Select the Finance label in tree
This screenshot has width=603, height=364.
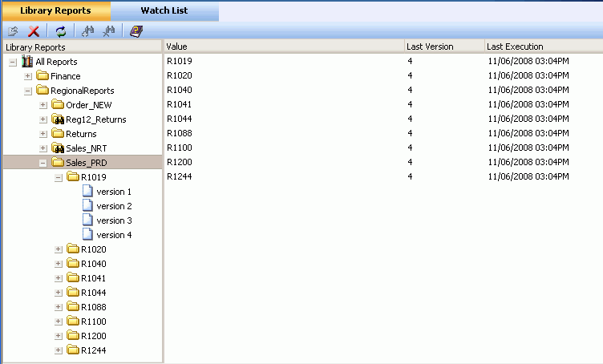66,76
